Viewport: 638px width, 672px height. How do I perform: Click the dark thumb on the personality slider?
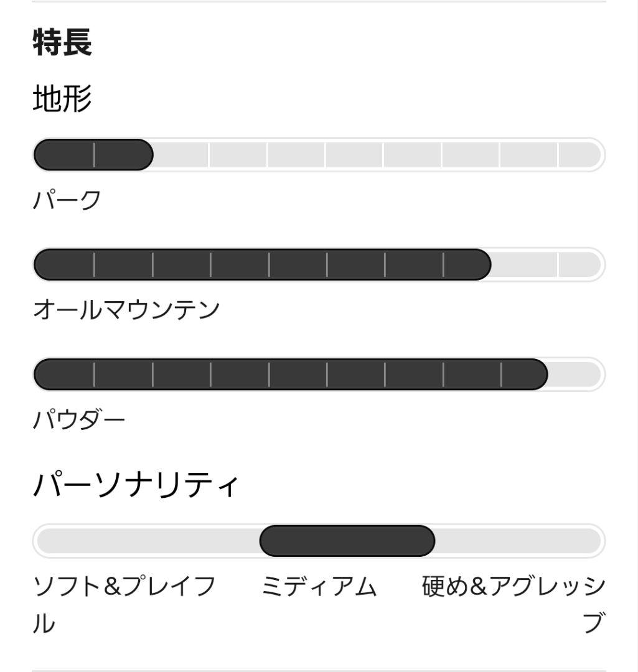click(x=347, y=541)
